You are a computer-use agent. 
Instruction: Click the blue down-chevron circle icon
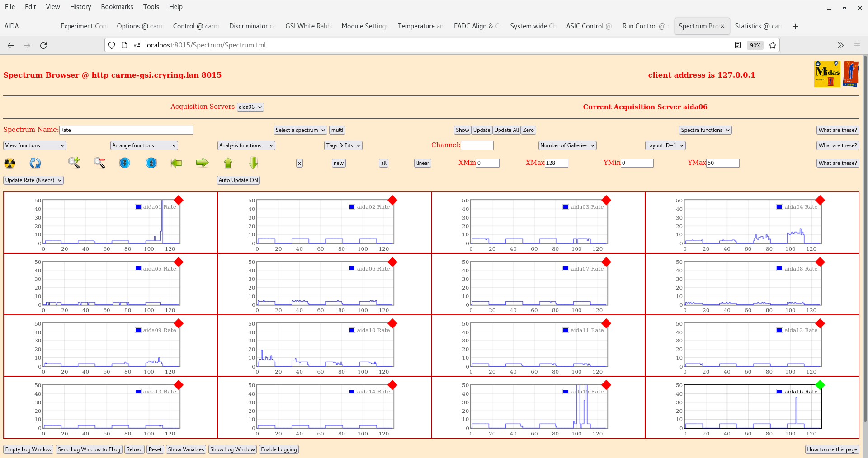click(125, 163)
